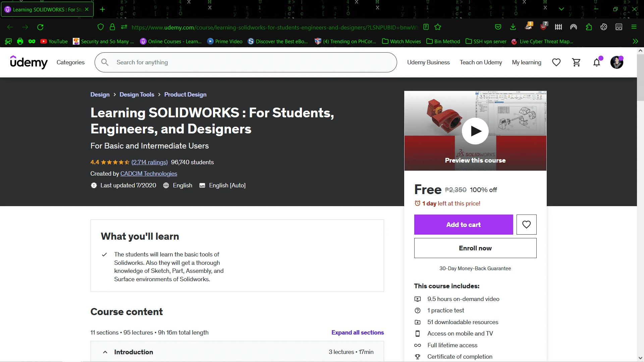Open the wishlist heart icon in header

(556, 62)
